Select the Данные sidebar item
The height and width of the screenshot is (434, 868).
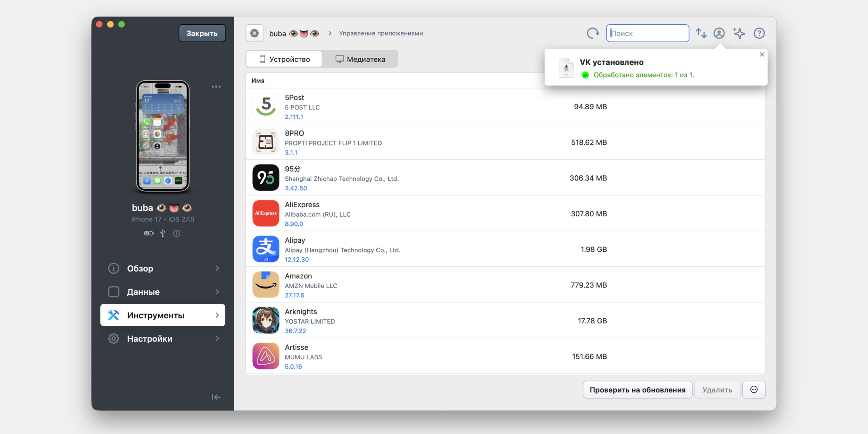[x=162, y=292]
